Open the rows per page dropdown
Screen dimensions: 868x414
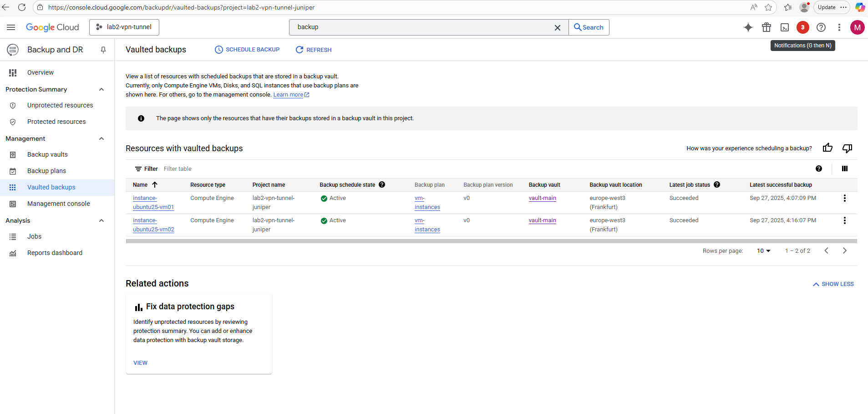click(763, 251)
